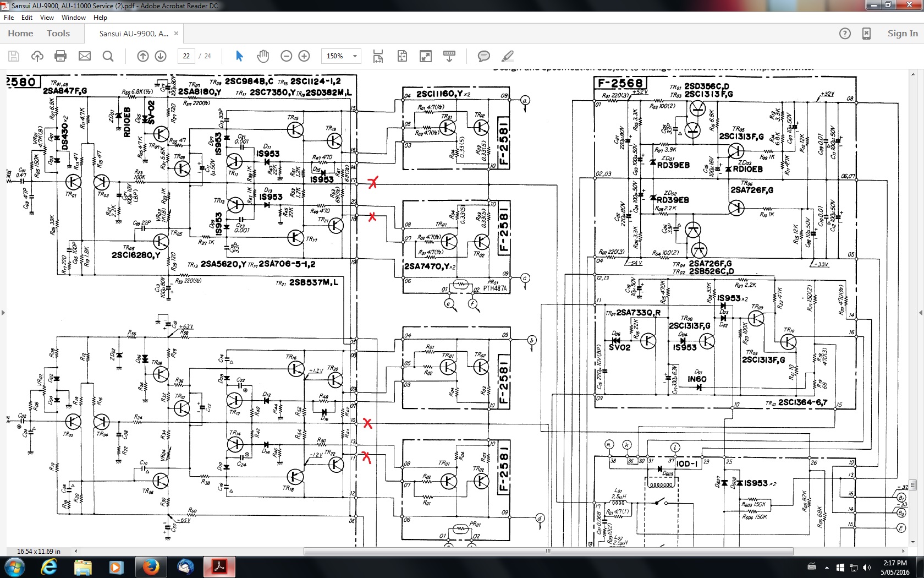This screenshot has width=924, height=578.
Task: Expand the left navigation pane arrow
Action: pyautogui.click(x=3, y=313)
